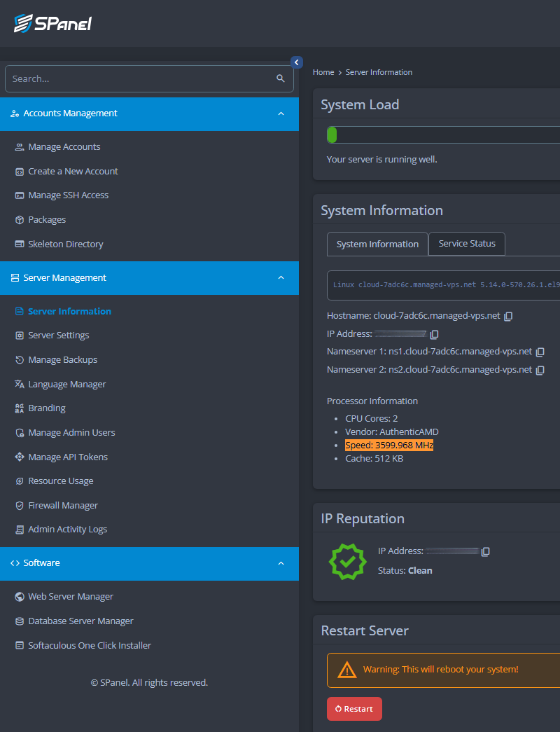The width and height of the screenshot is (560, 732).
Task: Collapse the Software section
Action: 281,563
